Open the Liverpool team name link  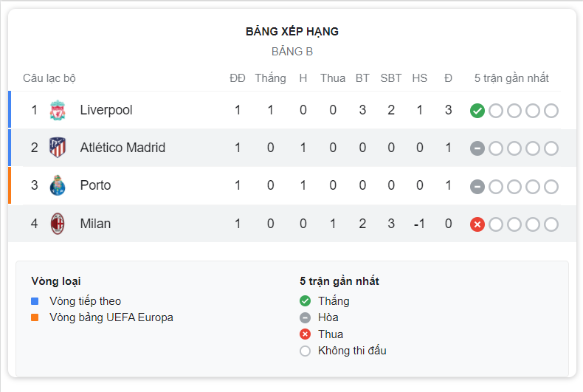coord(106,110)
